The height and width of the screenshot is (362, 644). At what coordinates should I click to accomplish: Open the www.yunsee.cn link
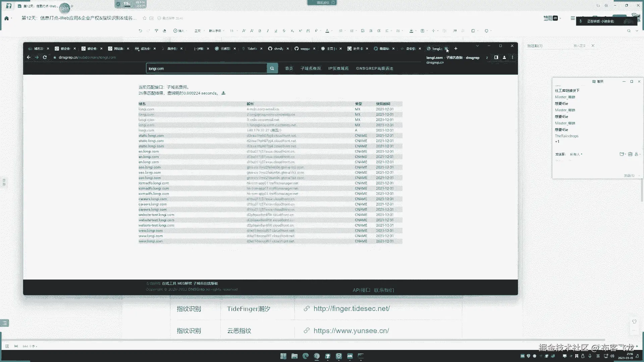tap(351, 331)
